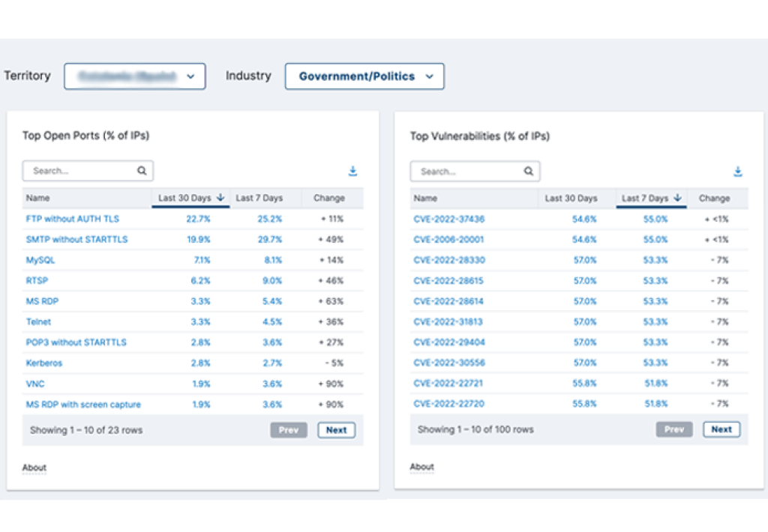Open CVE-2022-37436 details
Viewport: 768px width, 532px height.
[x=448, y=219]
